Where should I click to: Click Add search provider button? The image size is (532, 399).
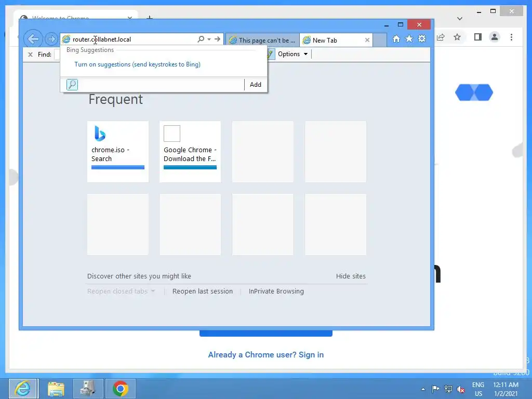[x=256, y=85]
